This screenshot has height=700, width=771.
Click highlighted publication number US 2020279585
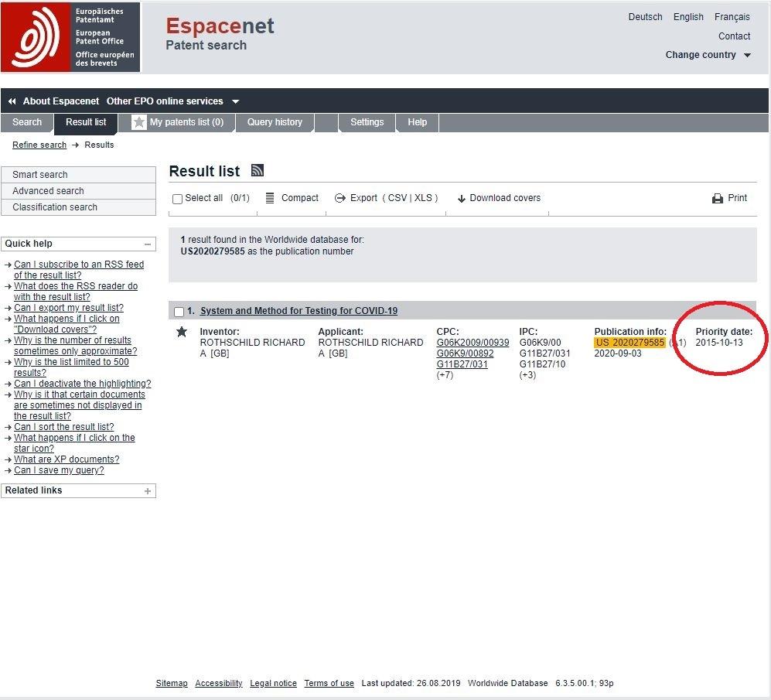pyautogui.click(x=630, y=343)
